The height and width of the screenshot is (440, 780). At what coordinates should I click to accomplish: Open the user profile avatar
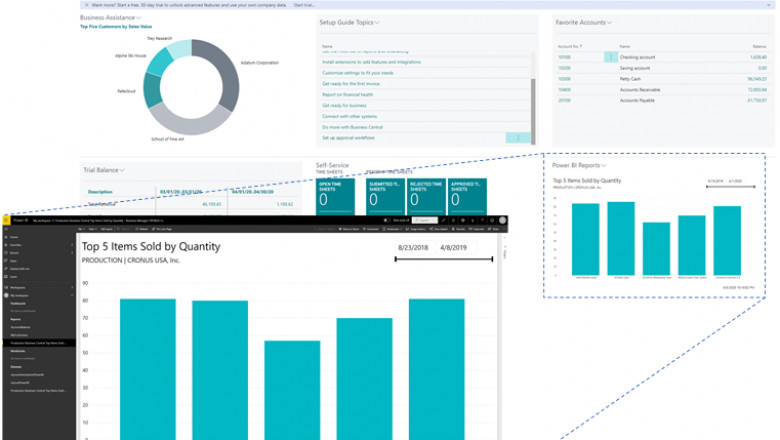tap(502, 220)
